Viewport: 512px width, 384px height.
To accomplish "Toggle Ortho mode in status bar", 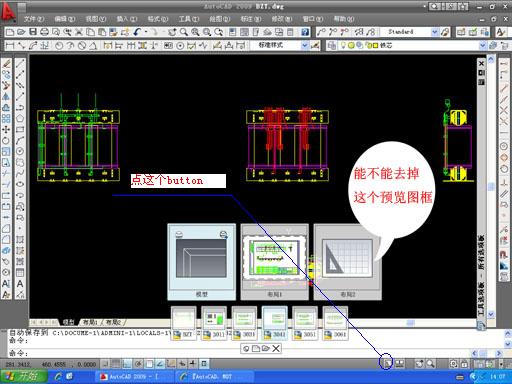I will tap(127, 364).
